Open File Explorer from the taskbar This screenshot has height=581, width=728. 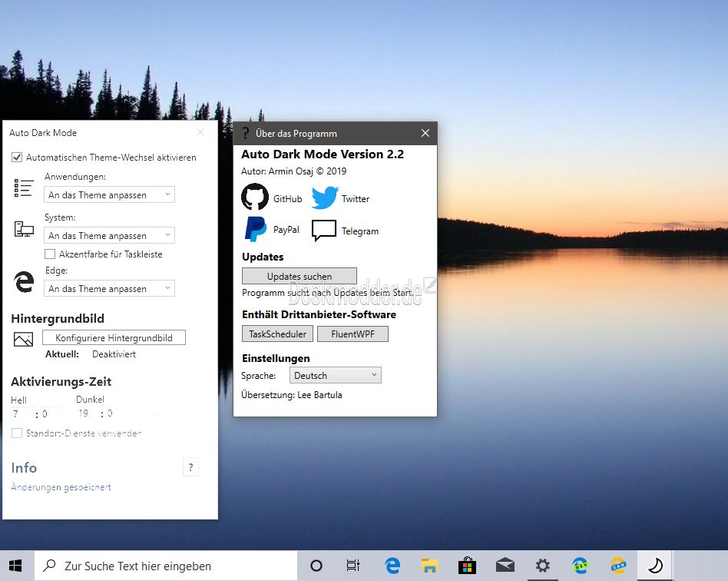tap(429, 566)
